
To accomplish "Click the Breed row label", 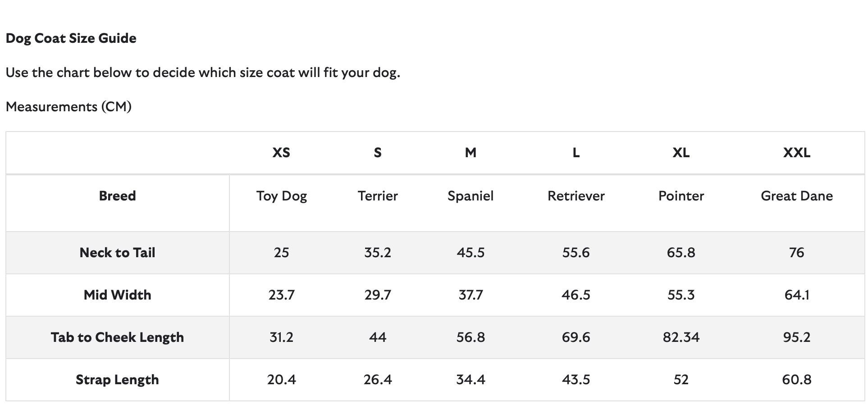I will point(117,196).
